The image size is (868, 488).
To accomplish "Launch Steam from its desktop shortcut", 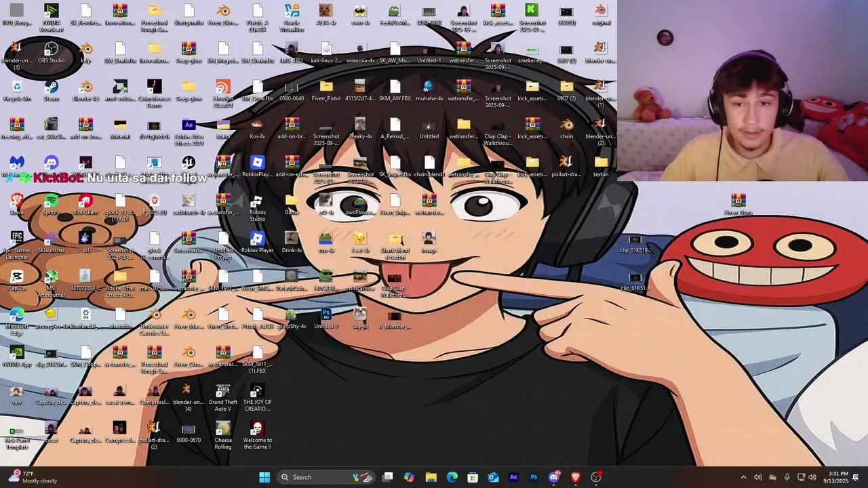I will (52, 90).
